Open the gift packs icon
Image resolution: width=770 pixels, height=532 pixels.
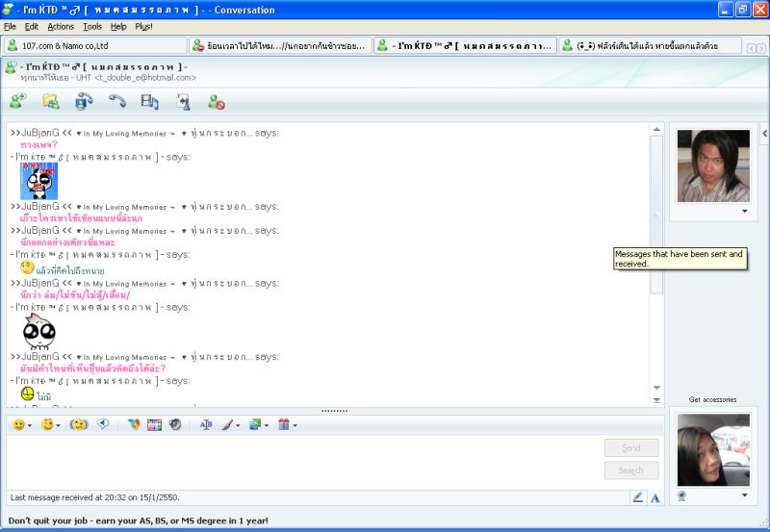pos(284,424)
